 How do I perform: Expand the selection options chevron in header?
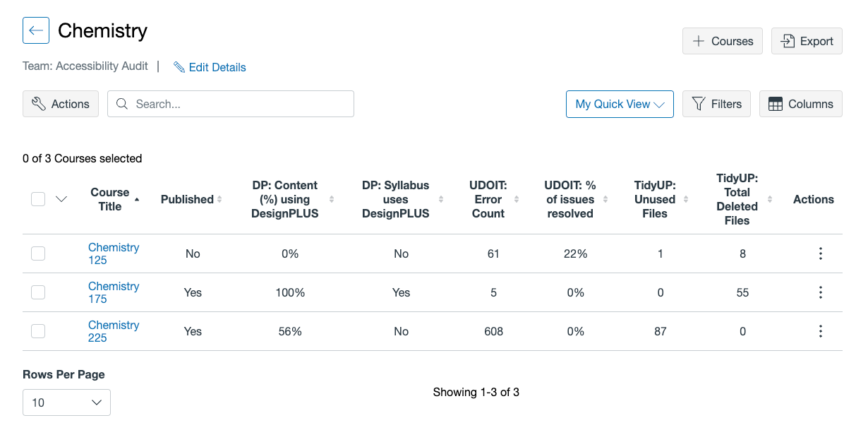tap(61, 199)
